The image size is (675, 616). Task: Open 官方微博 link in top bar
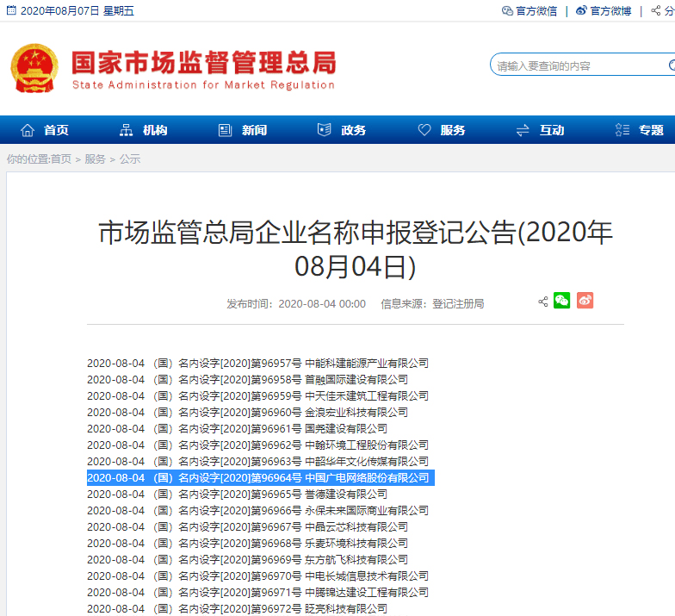[604, 11]
